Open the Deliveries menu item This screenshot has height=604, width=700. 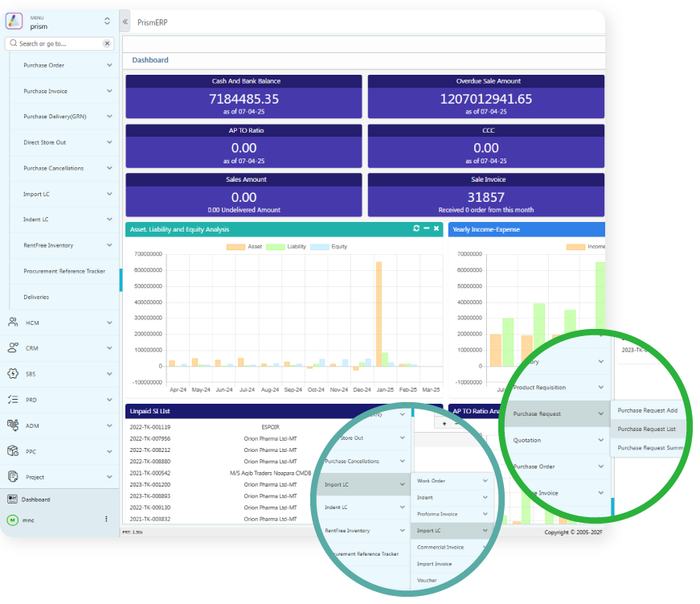coord(36,297)
